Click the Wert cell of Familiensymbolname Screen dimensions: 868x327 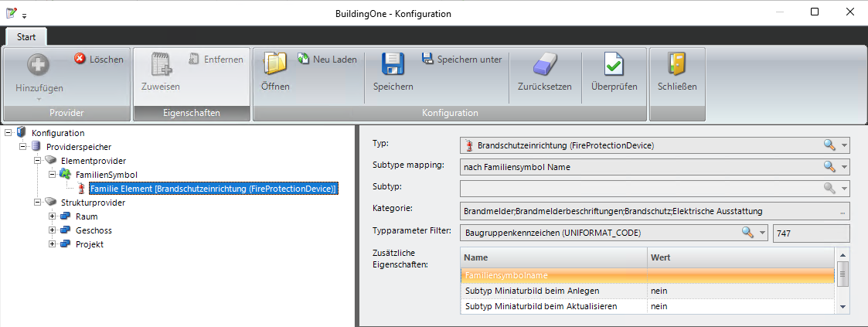(740, 275)
